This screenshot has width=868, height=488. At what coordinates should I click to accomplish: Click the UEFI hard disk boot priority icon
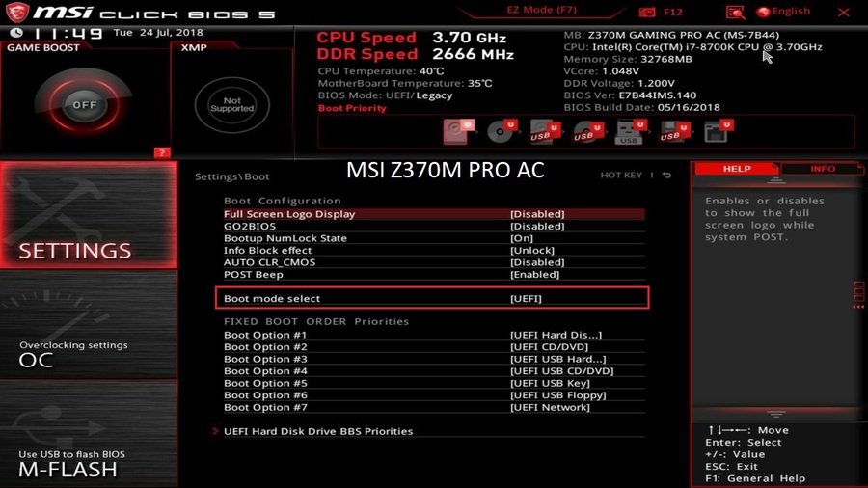point(458,132)
